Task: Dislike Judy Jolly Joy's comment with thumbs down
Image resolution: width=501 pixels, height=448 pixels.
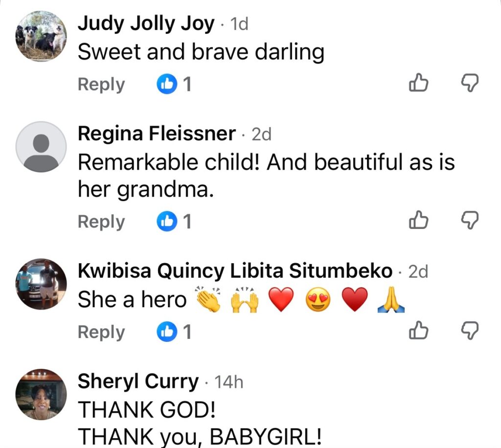Action: pyautogui.click(x=470, y=83)
